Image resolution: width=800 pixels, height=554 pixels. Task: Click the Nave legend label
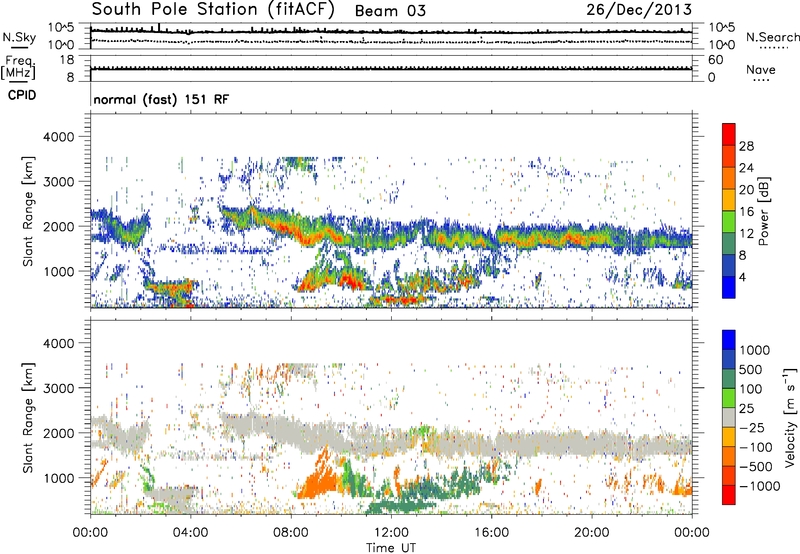pyautogui.click(x=761, y=70)
